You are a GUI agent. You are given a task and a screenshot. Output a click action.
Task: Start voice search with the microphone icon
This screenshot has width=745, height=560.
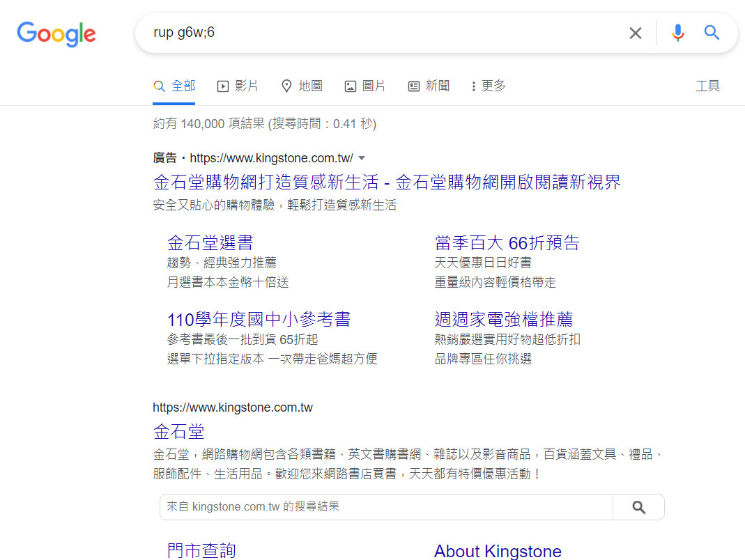[x=678, y=33]
